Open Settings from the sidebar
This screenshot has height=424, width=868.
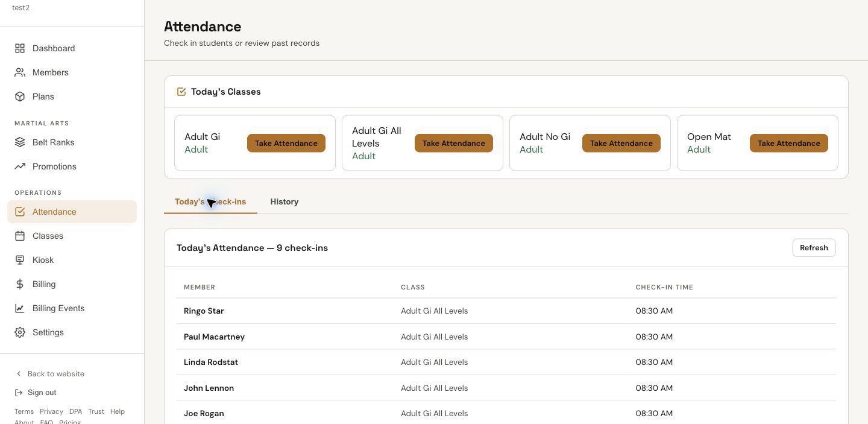[72, 332]
